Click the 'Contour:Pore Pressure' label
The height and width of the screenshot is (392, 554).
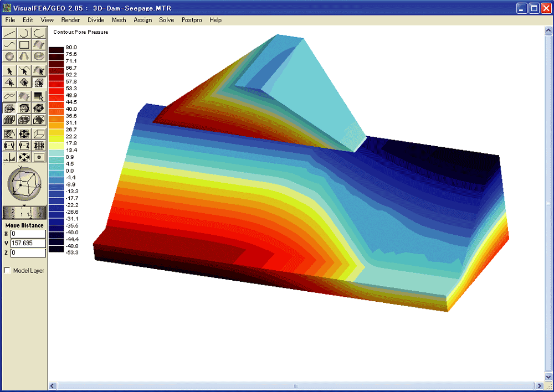coord(80,32)
